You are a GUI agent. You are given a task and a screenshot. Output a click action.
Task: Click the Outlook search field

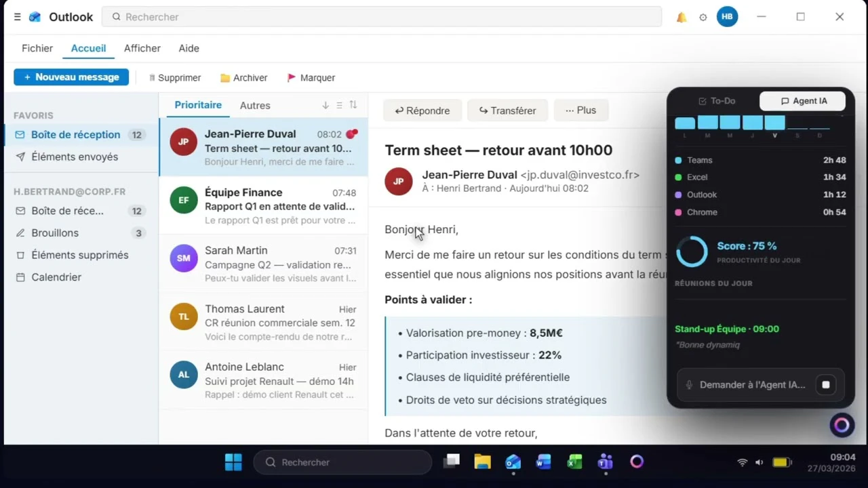coord(382,17)
